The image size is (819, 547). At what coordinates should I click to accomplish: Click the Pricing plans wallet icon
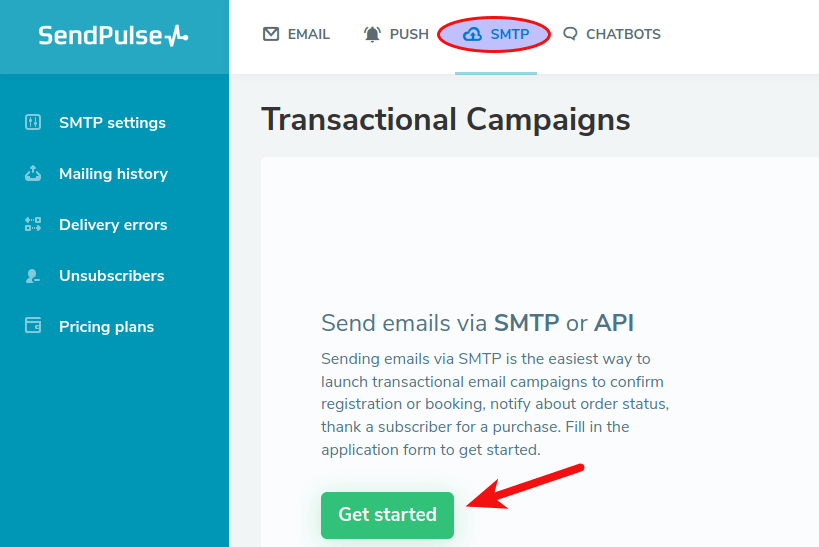[x=33, y=326]
